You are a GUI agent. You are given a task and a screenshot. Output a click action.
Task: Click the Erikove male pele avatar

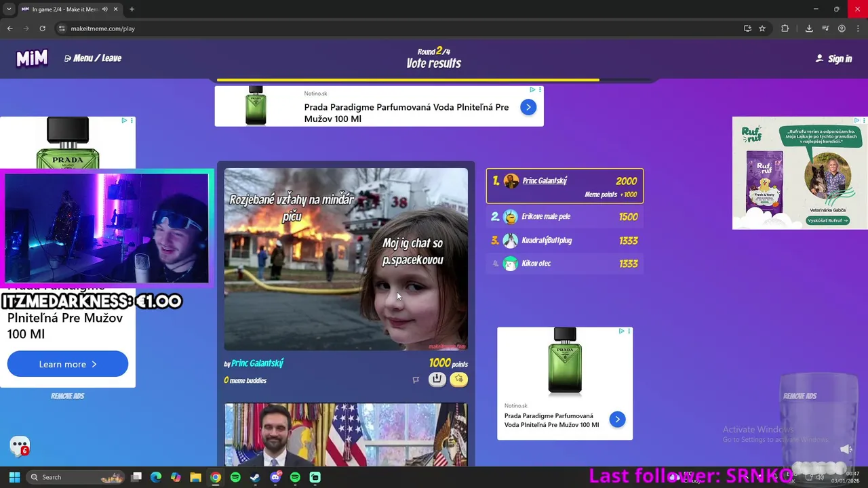[510, 217]
